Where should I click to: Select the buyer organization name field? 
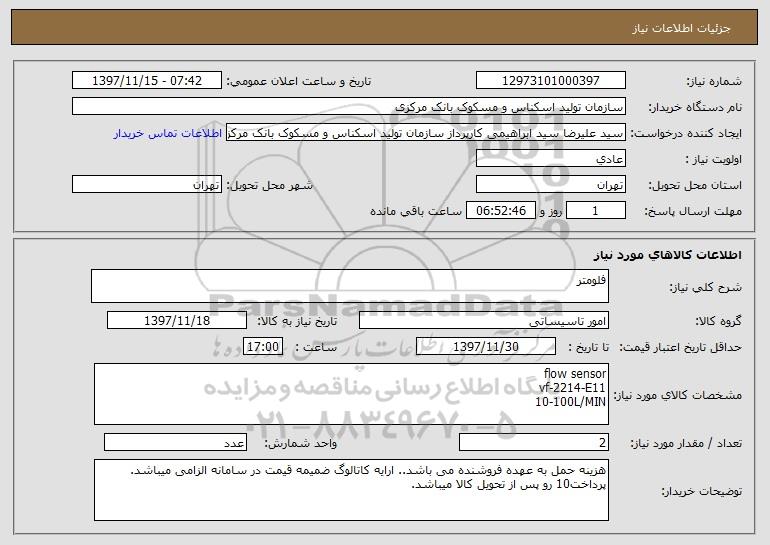coord(349,106)
